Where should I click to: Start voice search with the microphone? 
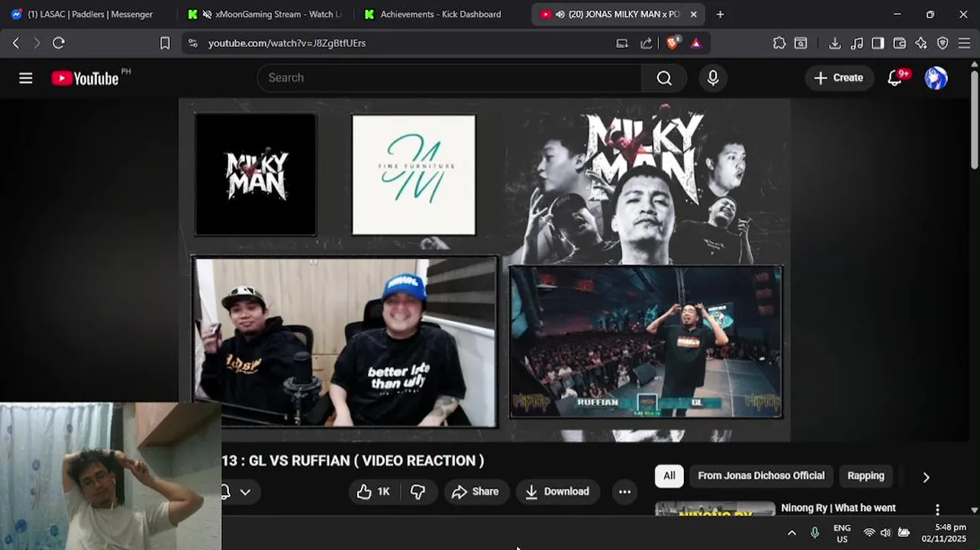(713, 78)
